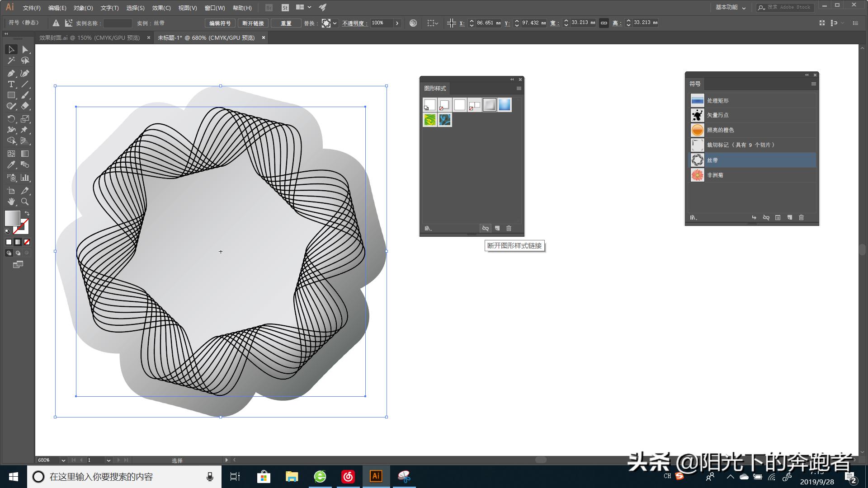The image size is (868, 488).
Task: Open the Graphic Styles panel menu
Action: click(x=519, y=88)
